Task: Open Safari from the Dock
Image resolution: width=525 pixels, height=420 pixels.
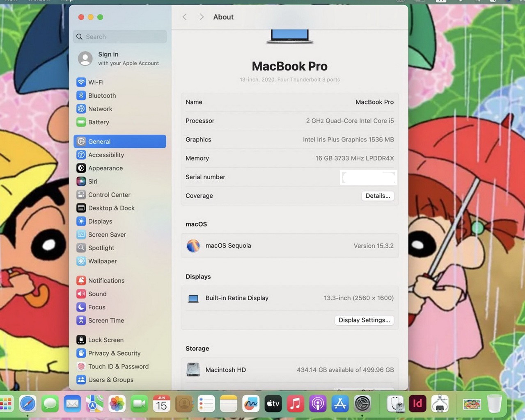Action: pyautogui.click(x=28, y=404)
